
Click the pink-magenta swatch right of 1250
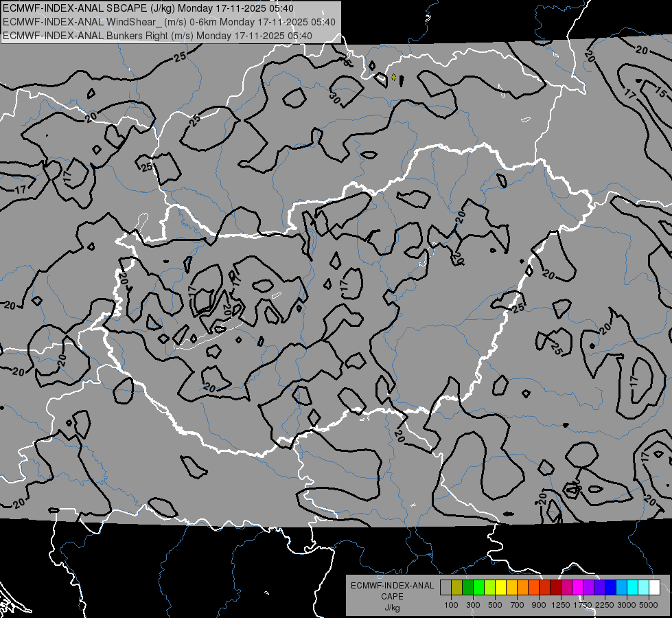click(x=566, y=588)
